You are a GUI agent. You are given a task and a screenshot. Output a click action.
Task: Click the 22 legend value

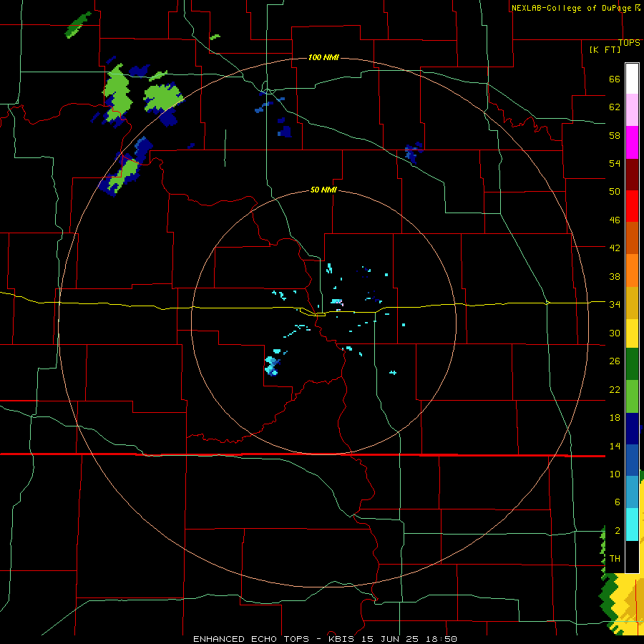[x=615, y=389]
